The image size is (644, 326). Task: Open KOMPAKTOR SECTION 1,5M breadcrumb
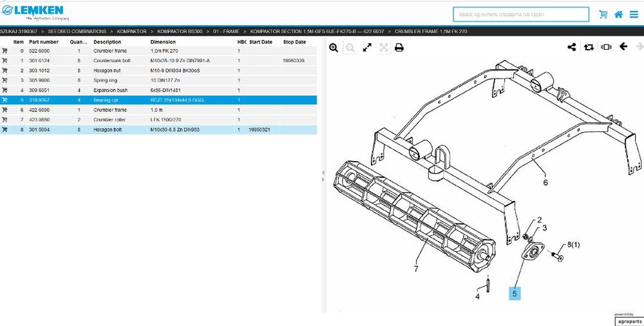click(x=317, y=31)
